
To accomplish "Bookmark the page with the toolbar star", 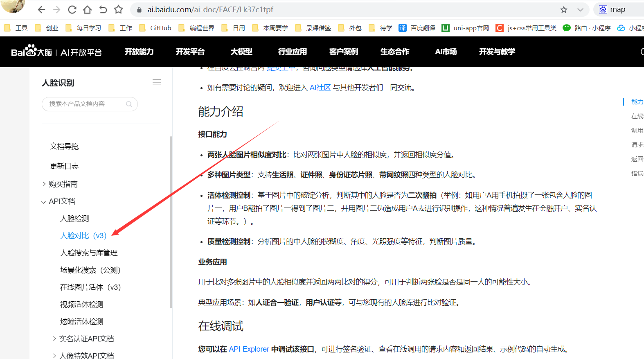I will (x=119, y=9).
